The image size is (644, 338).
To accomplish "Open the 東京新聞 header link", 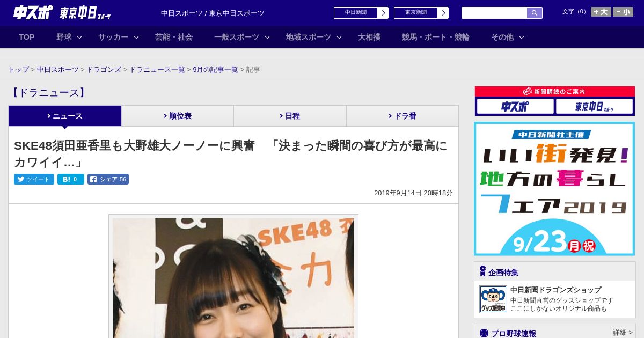I will [416, 13].
